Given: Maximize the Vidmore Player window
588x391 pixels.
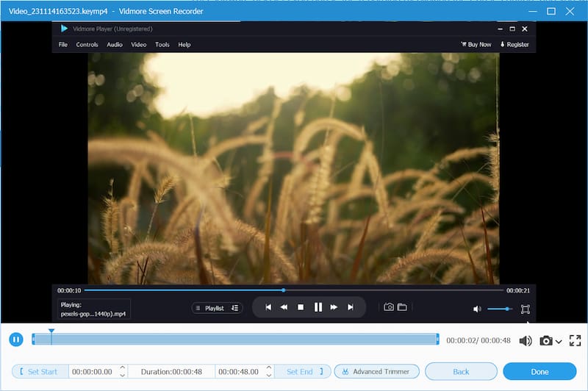Looking at the screenshot, I should click(x=512, y=29).
